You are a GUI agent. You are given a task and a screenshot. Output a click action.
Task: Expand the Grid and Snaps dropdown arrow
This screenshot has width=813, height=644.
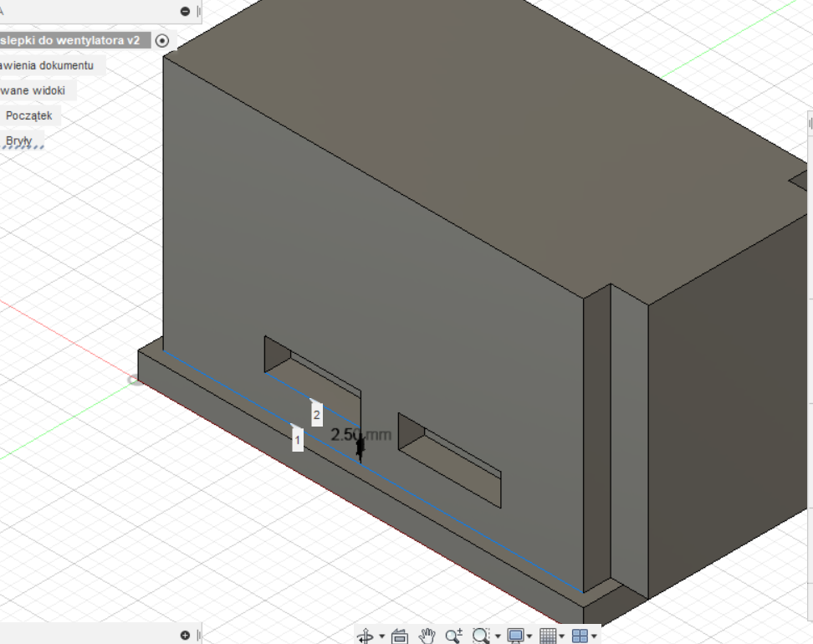tap(562, 636)
